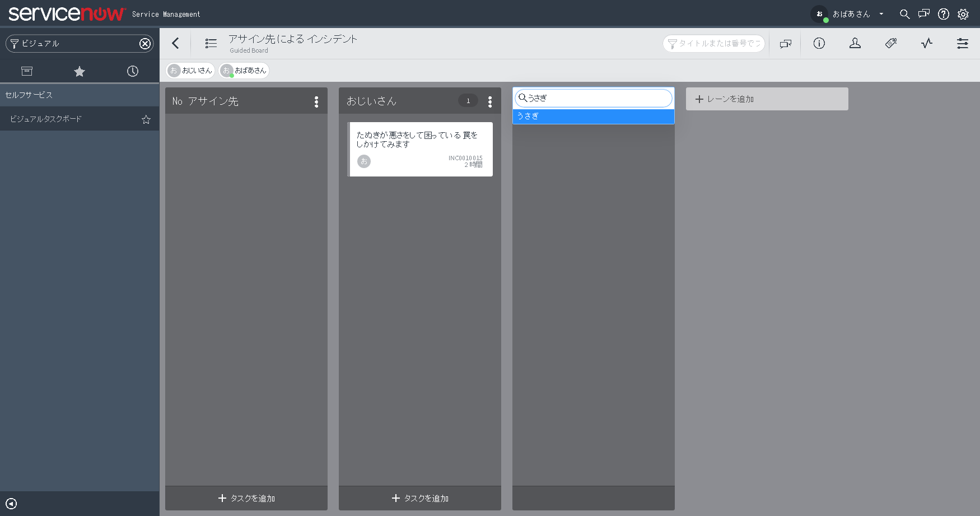Open the board labels panel
980x516 pixels.
point(891,43)
